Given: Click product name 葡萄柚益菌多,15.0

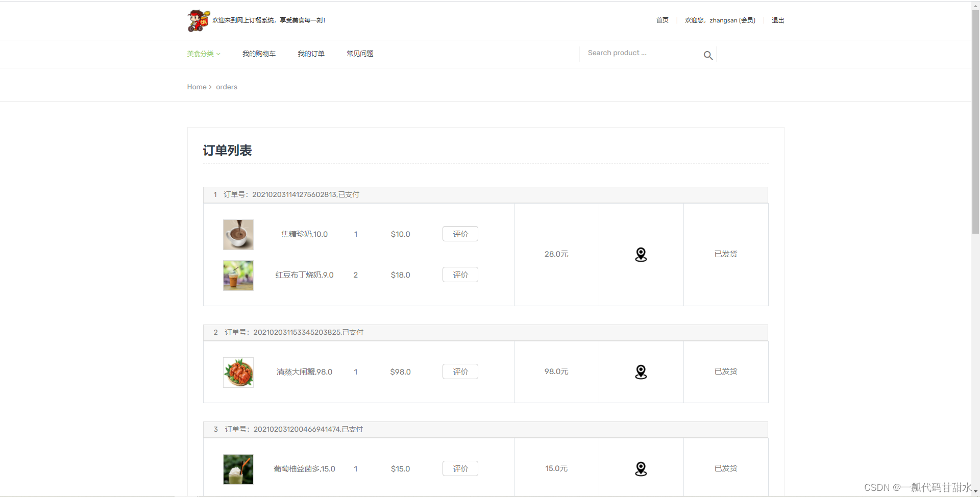Looking at the screenshot, I should [x=304, y=469].
